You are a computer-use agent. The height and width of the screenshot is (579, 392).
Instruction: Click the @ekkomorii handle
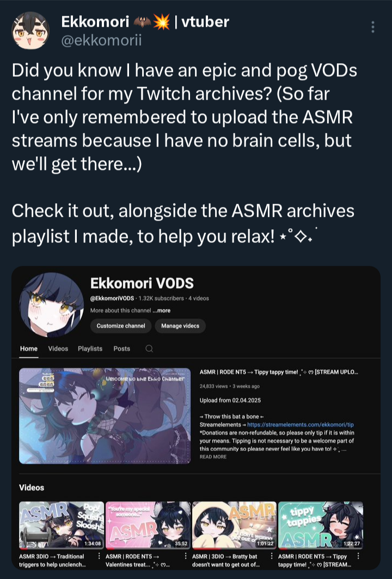click(x=101, y=40)
